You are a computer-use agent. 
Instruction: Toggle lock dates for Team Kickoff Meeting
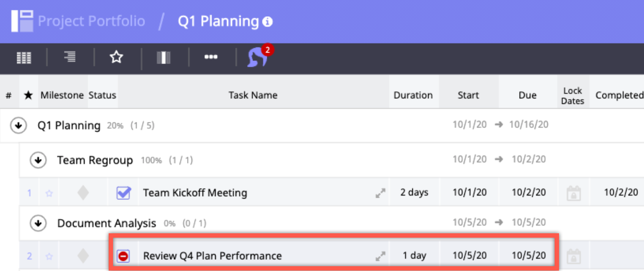tap(573, 193)
